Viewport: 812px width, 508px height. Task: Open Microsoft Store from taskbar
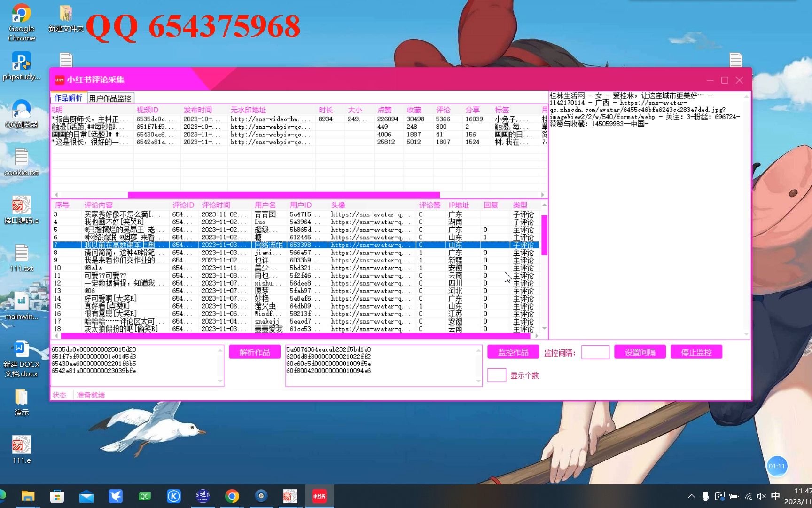[57, 496]
